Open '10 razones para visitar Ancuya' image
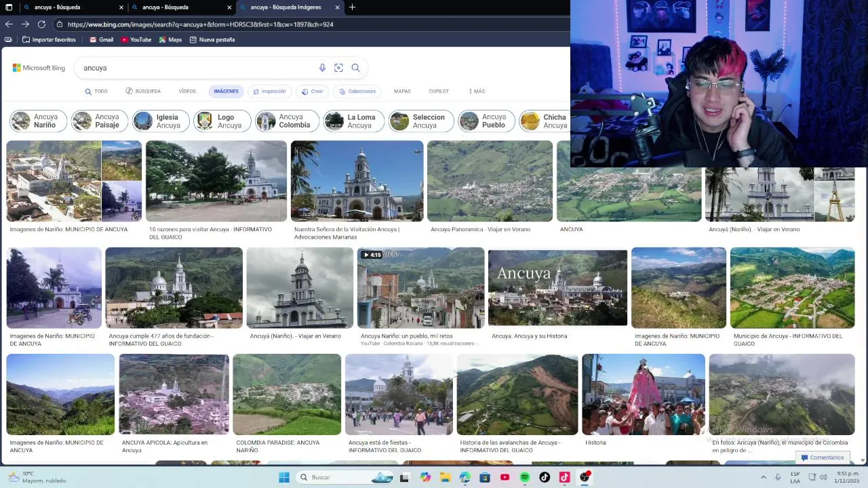Screen dimensions: 868x488 216,181
